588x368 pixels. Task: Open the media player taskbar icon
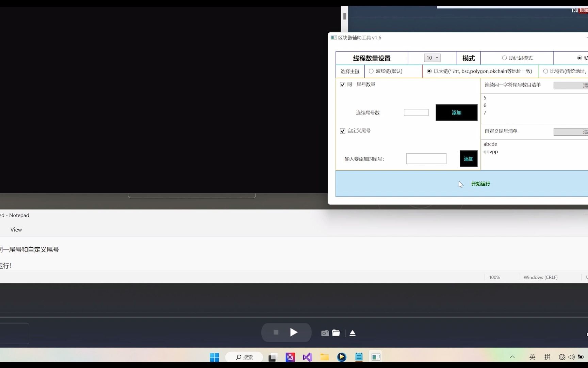342,357
